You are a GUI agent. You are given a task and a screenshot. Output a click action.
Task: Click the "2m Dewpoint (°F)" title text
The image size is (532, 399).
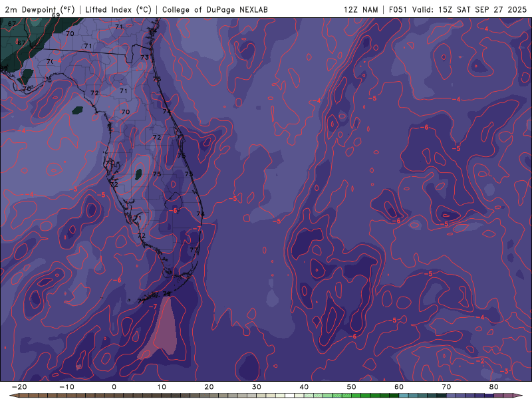40,9
